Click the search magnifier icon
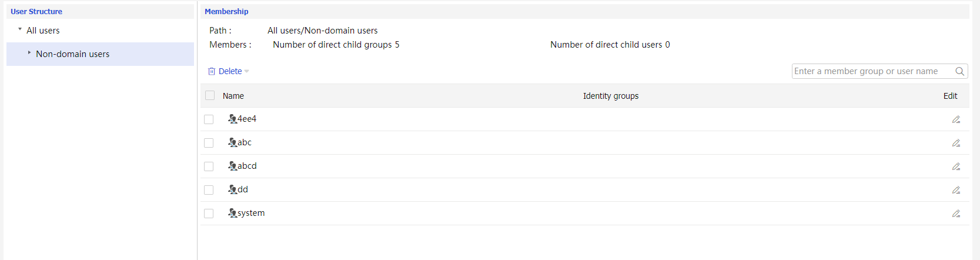The image size is (980, 260). click(959, 71)
